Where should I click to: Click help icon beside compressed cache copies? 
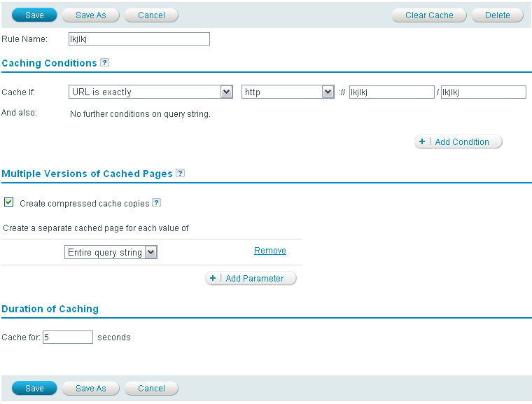156,203
